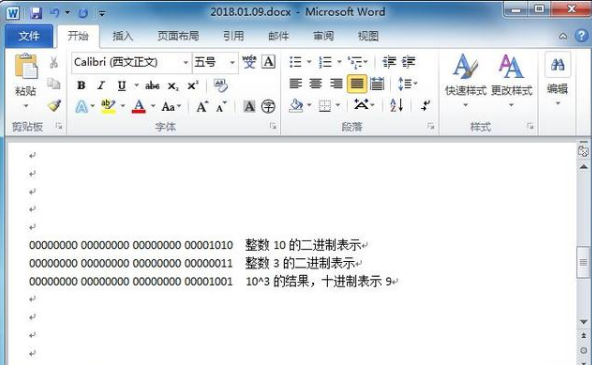Click the Show/Hide paragraph marks icon
The width and height of the screenshot is (592, 365).
pos(426,105)
